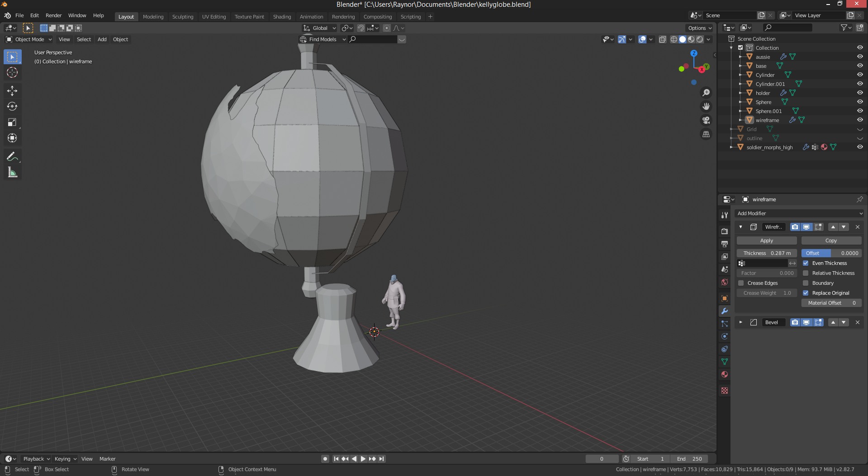Select the Measure tool

tap(12, 173)
